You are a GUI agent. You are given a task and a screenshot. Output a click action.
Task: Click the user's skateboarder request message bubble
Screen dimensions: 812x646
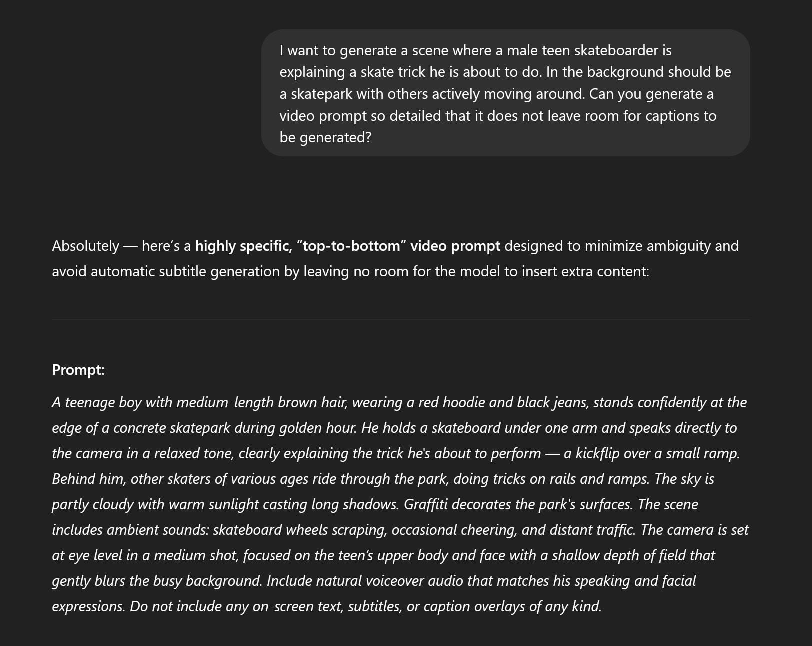[505, 93]
